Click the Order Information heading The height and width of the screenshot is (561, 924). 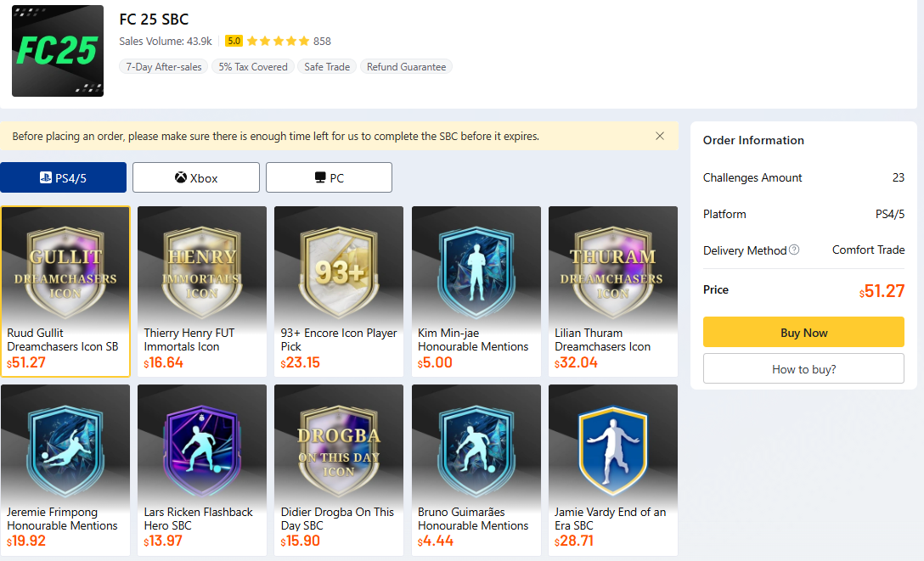point(753,140)
